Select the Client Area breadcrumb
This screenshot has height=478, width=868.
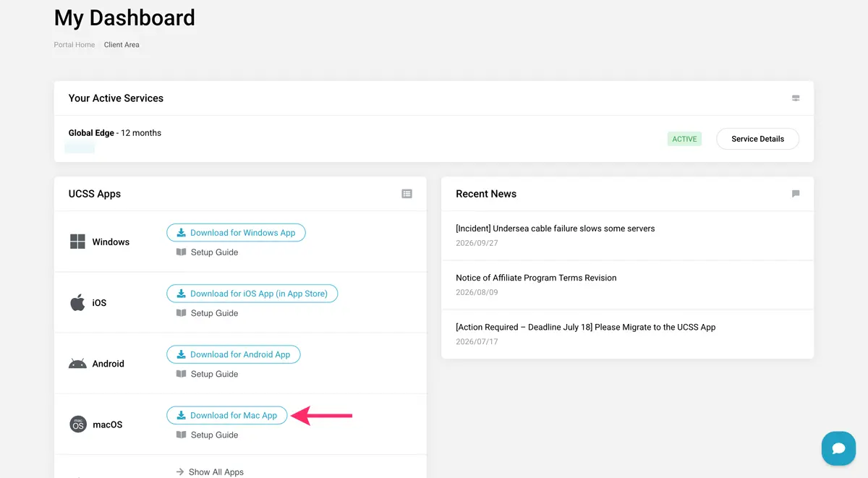click(x=122, y=45)
